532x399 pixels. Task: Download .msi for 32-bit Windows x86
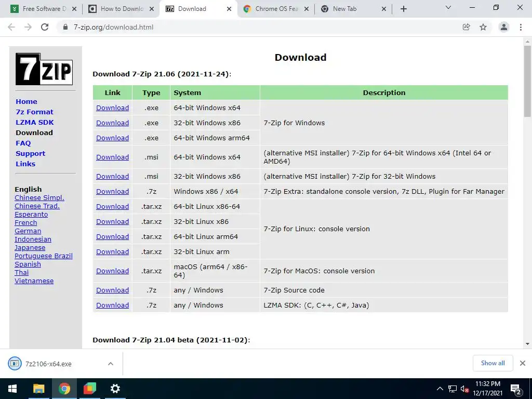click(112, 177)
